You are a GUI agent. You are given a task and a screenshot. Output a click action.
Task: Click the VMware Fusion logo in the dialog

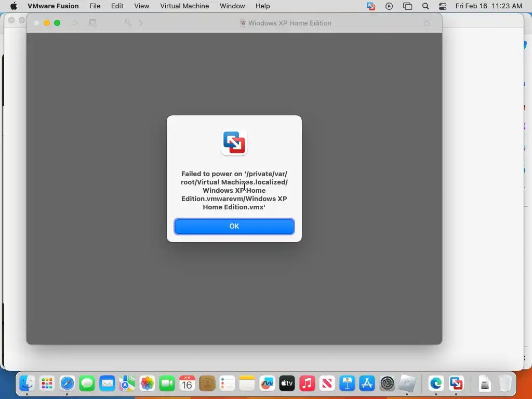pyautogui.click(x=234, y=143)
